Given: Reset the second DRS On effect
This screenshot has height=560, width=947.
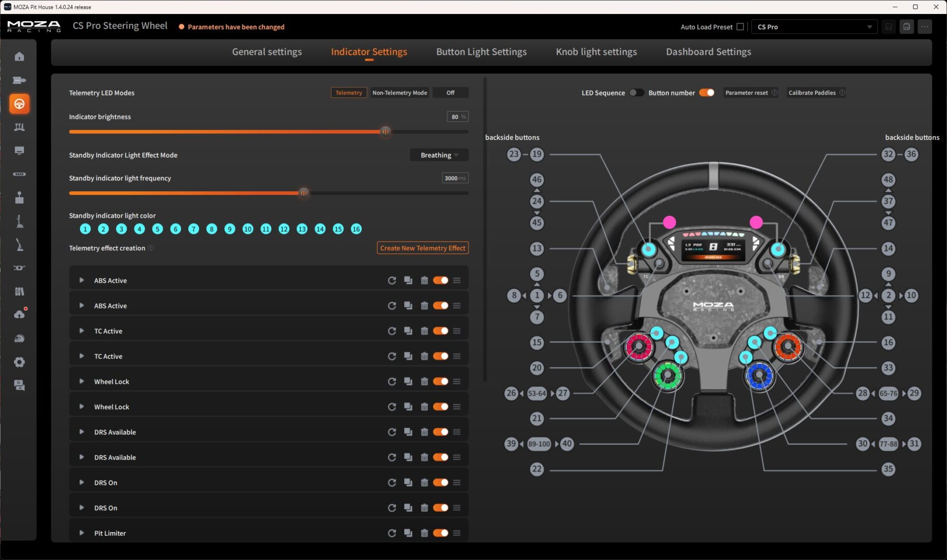Looking at the screenshot, I should tap(392, 508).
